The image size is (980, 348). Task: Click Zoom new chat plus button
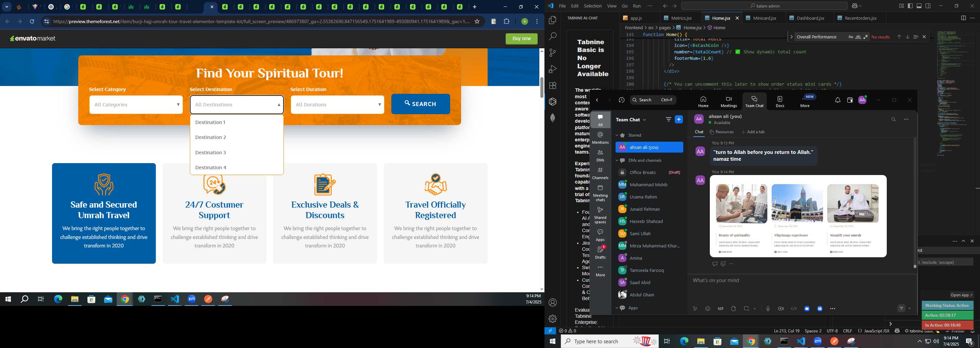[x=679, y=120]
